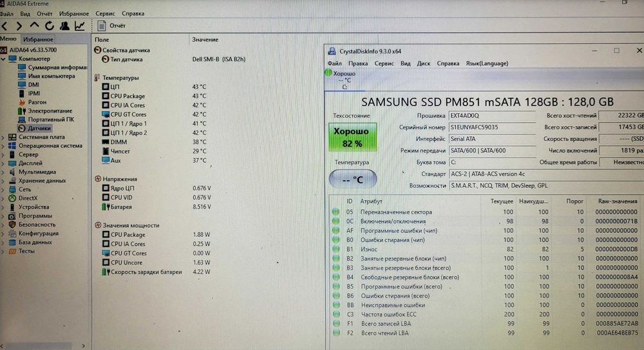Click the serial number S1EUNYAFC59035 field
Image resolution: width=644 pixels, height=350 pixels.
tap(492, 127)
